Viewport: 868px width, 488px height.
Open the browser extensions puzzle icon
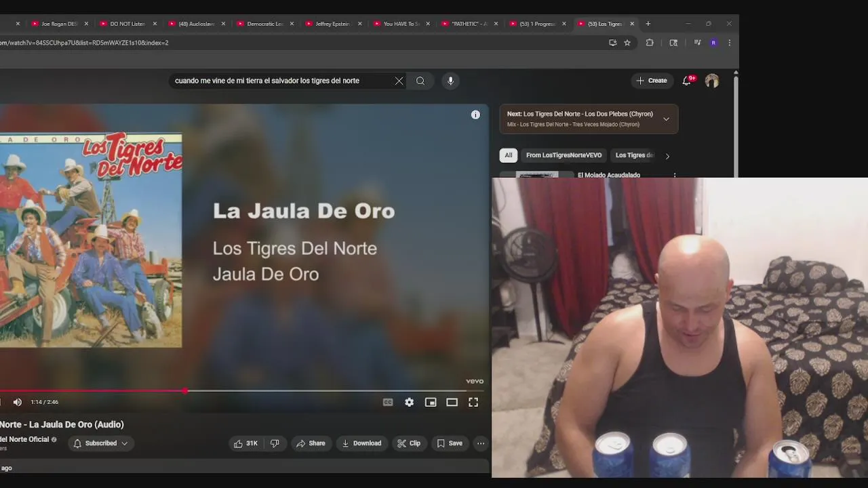click(650, 43)
